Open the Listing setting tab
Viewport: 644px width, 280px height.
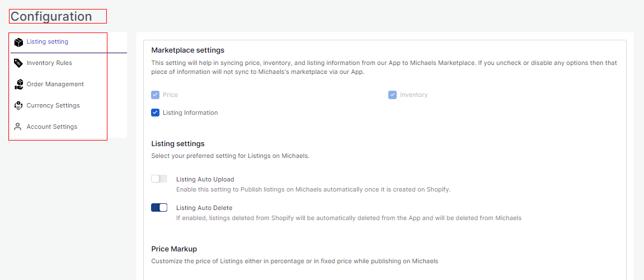pos(48,42)
